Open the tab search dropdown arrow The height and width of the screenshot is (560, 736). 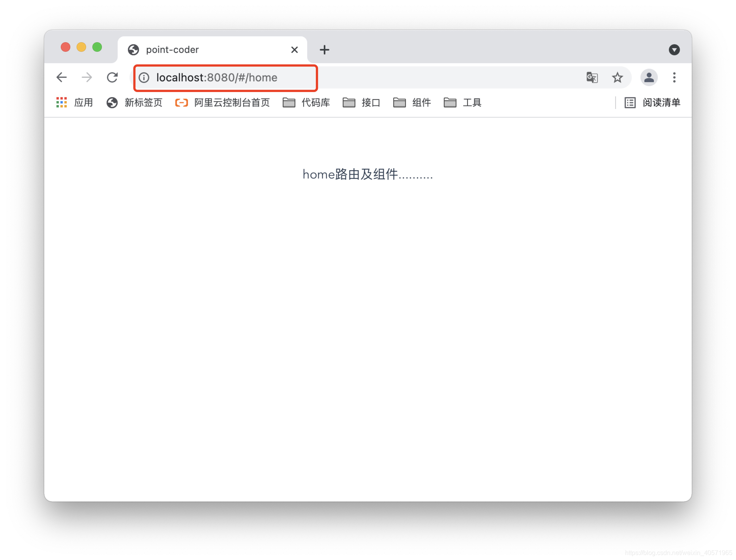(674, 50)
